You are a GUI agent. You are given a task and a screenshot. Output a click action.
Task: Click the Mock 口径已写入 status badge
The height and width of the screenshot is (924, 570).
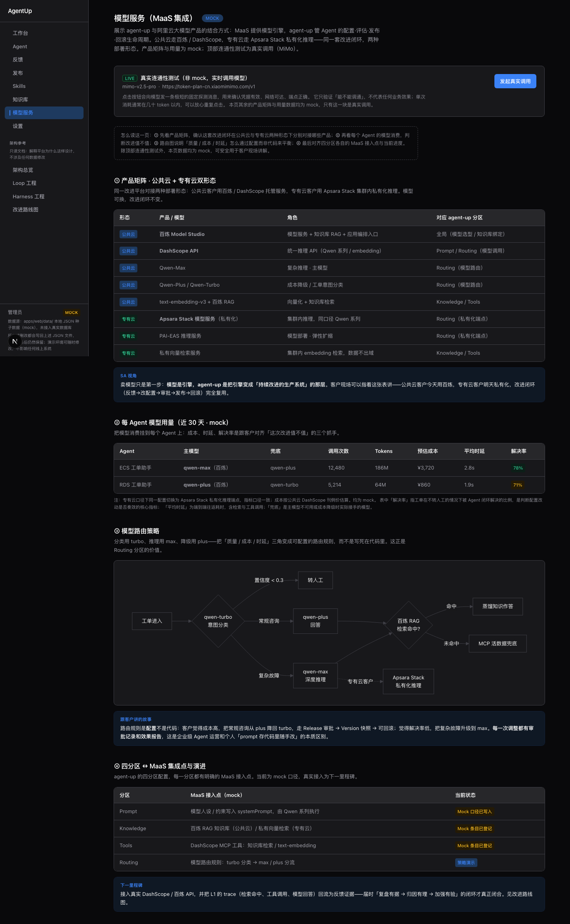click(x=475, y=812)
